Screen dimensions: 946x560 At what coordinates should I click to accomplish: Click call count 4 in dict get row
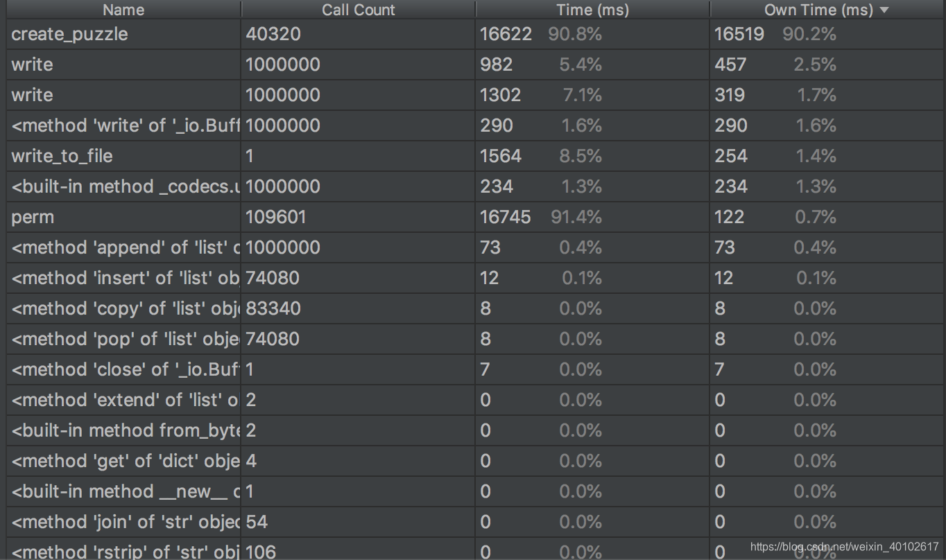click(x=250, y=461)
